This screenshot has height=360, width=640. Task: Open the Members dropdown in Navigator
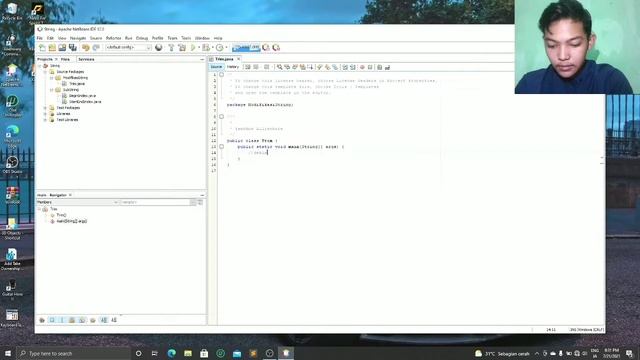coord(77,202)
